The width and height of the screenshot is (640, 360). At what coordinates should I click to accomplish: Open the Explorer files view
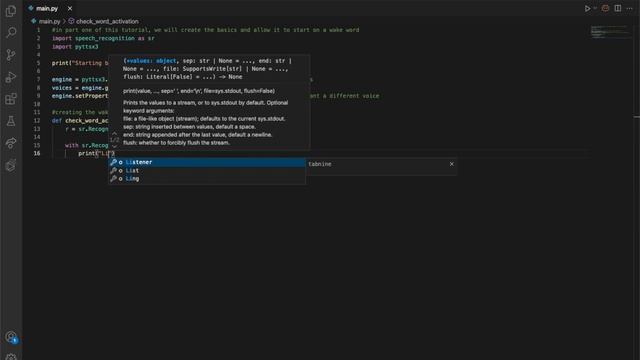(11, 11)
